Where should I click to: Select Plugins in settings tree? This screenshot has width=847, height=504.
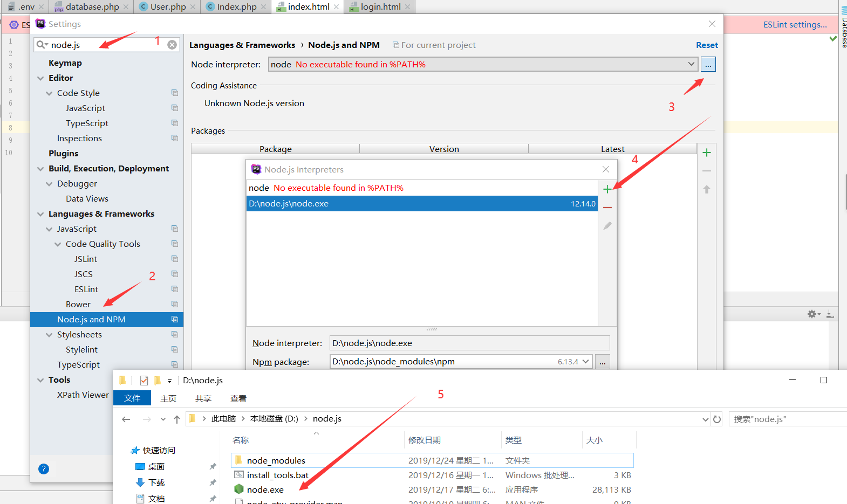[64, 154]
